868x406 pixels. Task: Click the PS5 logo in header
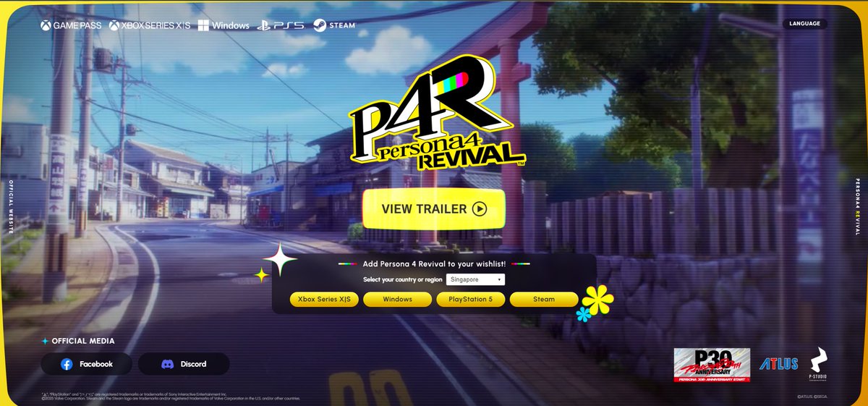281,25
